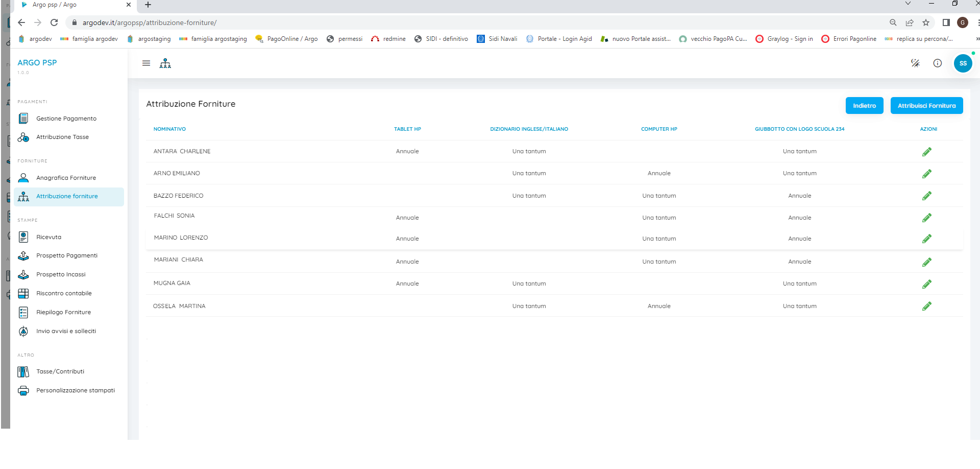The height and width of the screenshot is (469, 980).
Task: Edit ANTARA CHARLENE row with pencil
Action: pos(927,152)
